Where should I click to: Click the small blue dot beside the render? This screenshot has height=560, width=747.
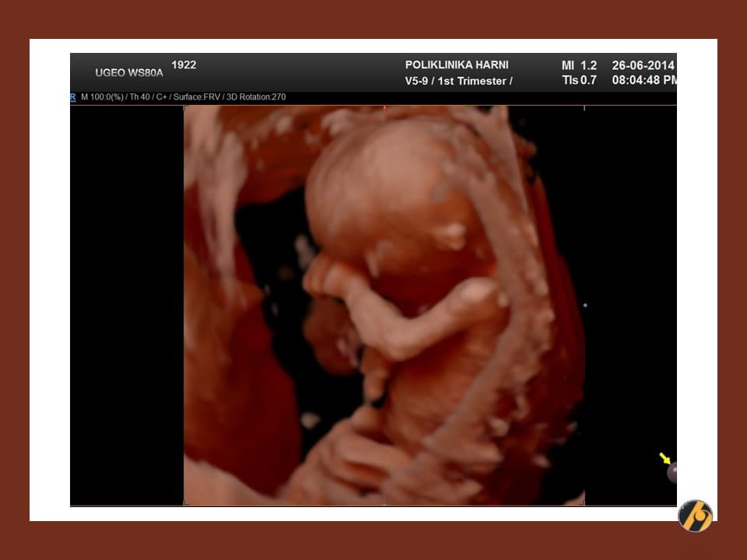585,306
